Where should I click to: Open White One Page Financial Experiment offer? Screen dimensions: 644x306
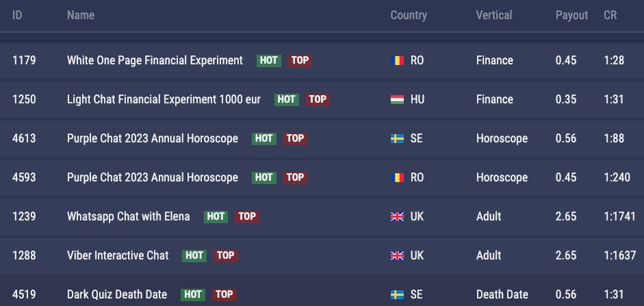click(155, 60)
